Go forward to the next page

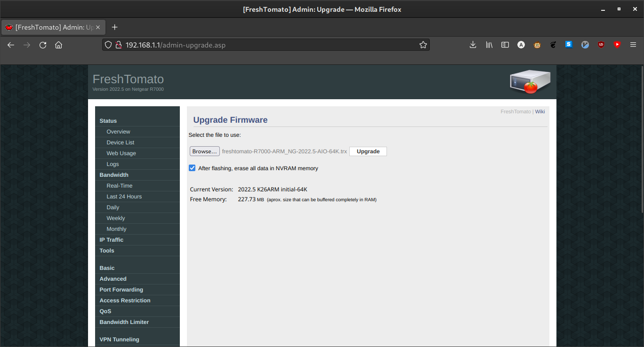click(x=27, y=45)
